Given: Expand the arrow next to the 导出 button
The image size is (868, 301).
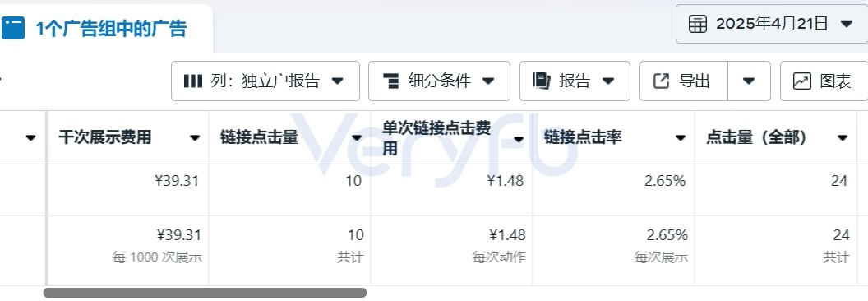Looking at the screenshot, I should [x=749, y=81].
